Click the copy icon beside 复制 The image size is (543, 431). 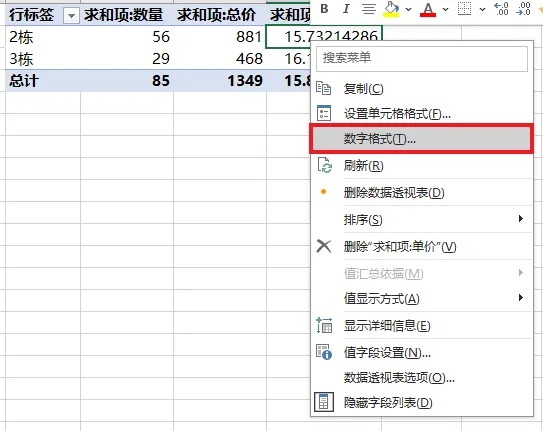click(324, 88)
